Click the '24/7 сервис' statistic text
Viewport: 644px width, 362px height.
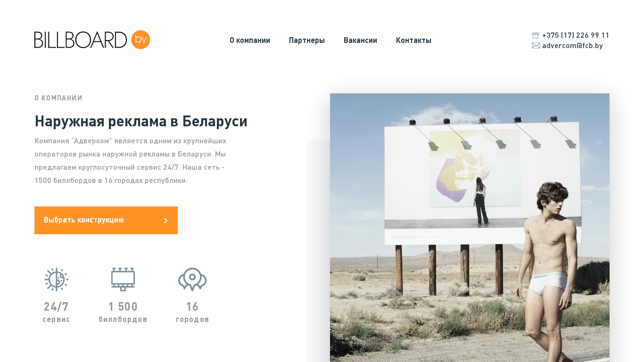coord(57,313)
